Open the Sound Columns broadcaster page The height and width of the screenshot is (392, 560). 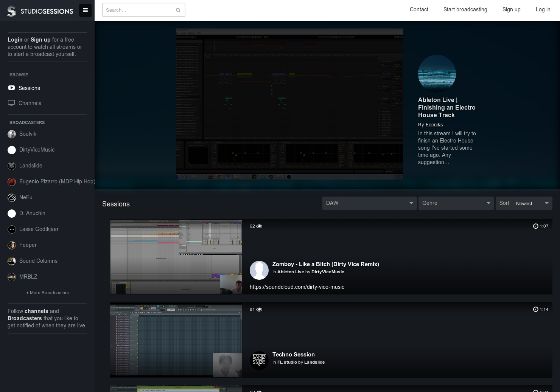click(x=38, y=261)
